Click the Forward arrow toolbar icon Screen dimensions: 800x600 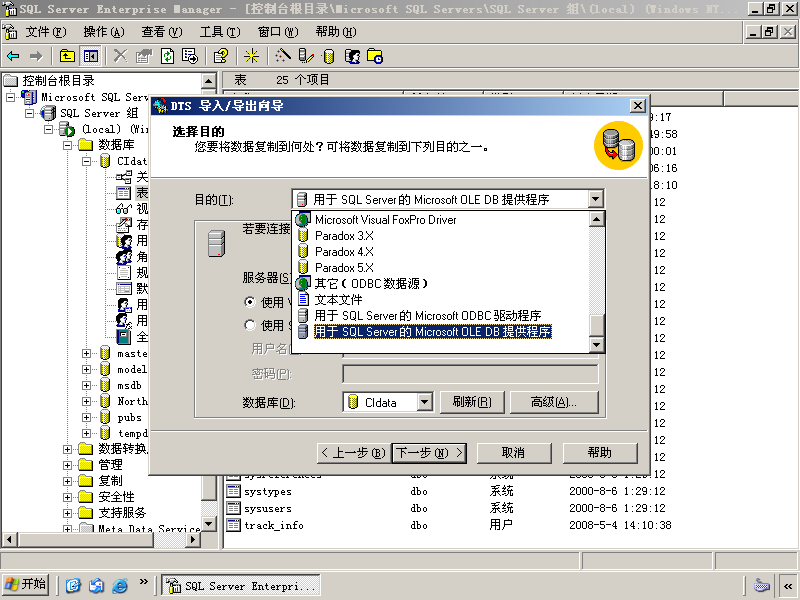36,56
